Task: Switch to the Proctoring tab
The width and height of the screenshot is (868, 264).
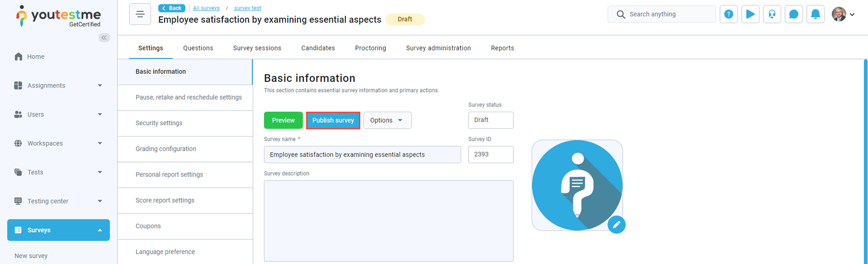Action: click(371, 48)
